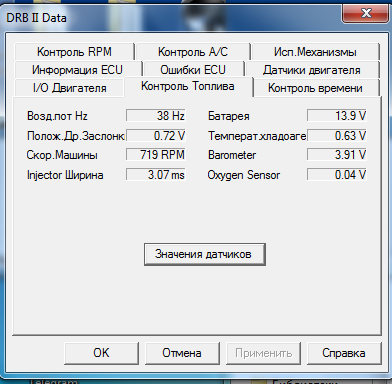Click the Применить button
Screen dimensions: 392x384
263,353
